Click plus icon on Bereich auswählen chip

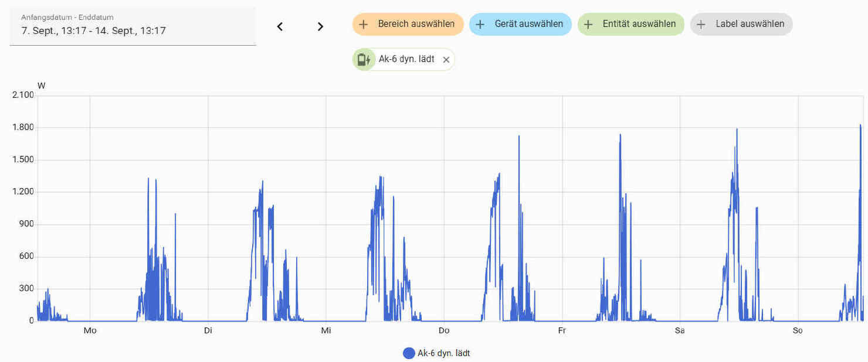(364, 25)
